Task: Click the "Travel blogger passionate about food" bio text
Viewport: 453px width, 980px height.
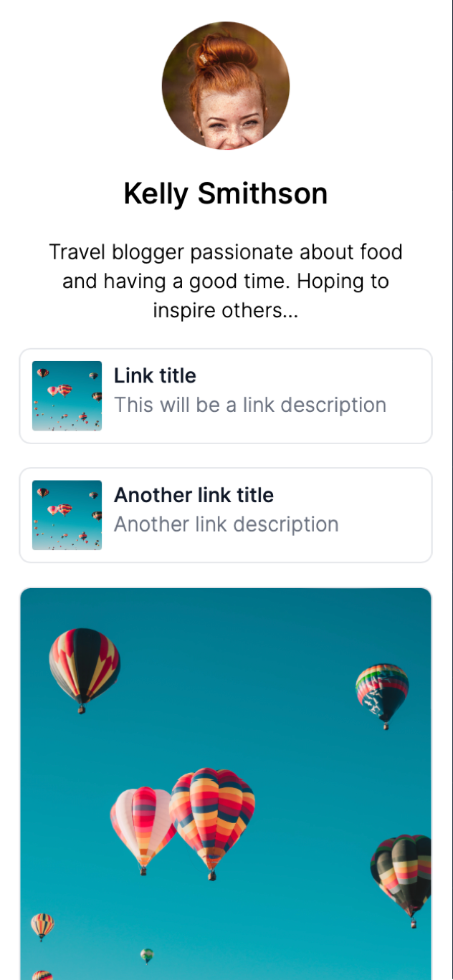Action: pyautogui.click(x=226, y=252)
